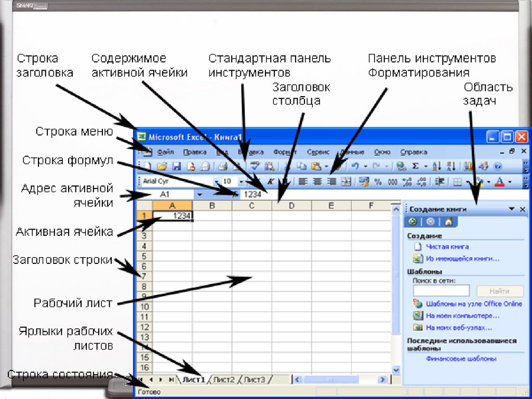The width and height of the screenshot is (532, 399).
Task: Select the column C header
Action: point(251,205)
